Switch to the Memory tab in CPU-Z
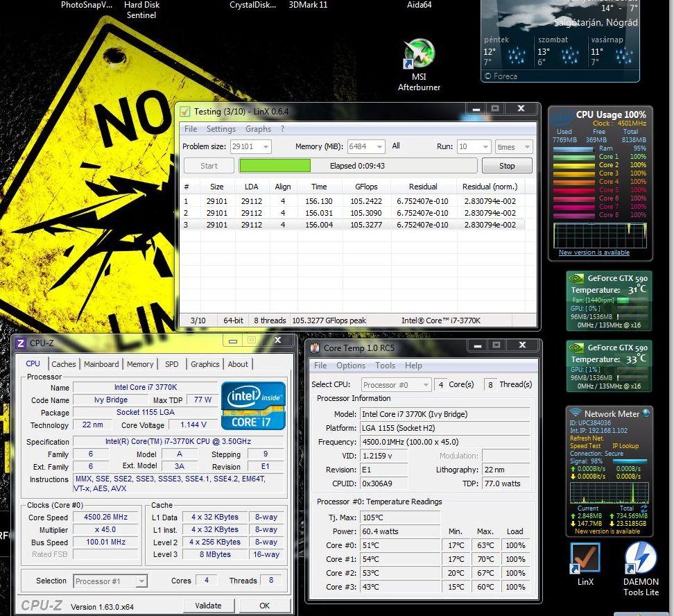 tap(139, 364)
